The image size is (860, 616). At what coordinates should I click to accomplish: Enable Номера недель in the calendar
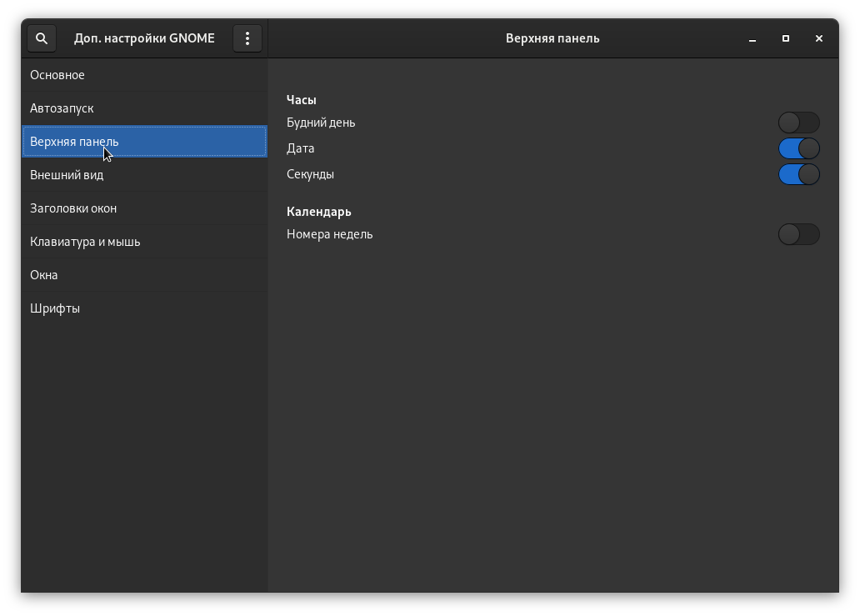pyautogui.click(x=798, y=234)
